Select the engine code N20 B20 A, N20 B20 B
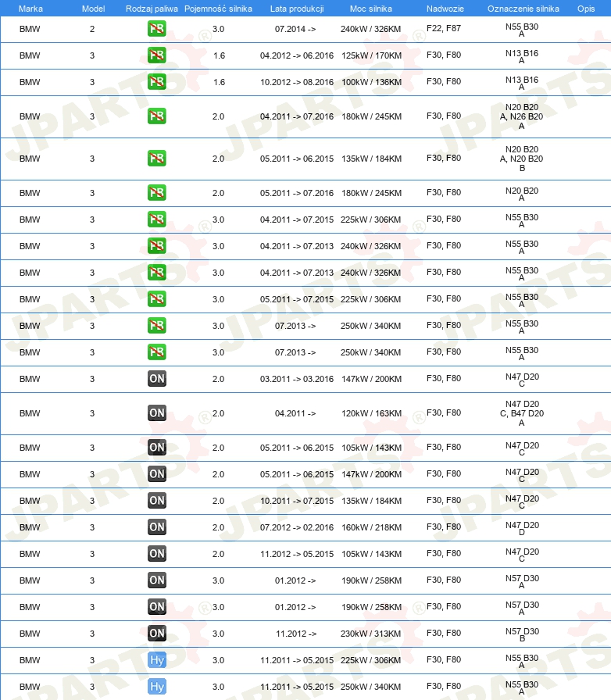This screenshot has height=700, width=611. 522,159
